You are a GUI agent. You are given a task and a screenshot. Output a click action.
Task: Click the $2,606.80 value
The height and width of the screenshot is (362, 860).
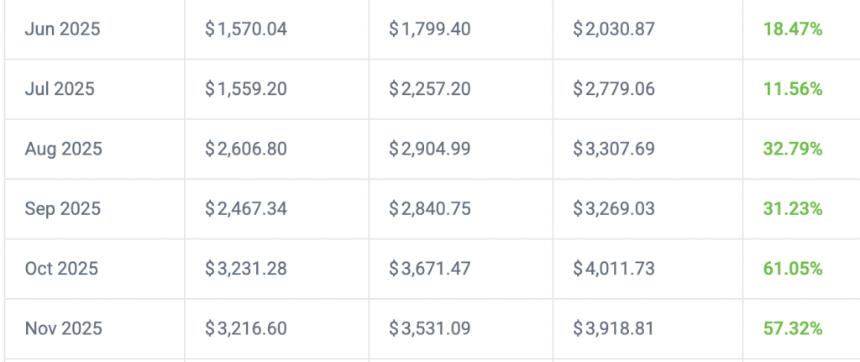pyautogui.click(x=246, y=149)
